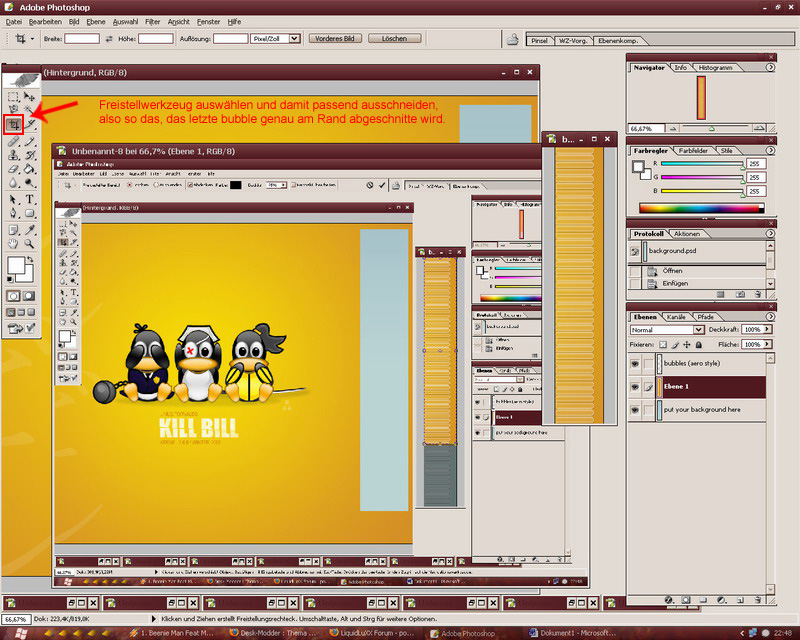Open the Datei menu
The width and height of the screenshot is (800, 640).
tap(14, 22)
